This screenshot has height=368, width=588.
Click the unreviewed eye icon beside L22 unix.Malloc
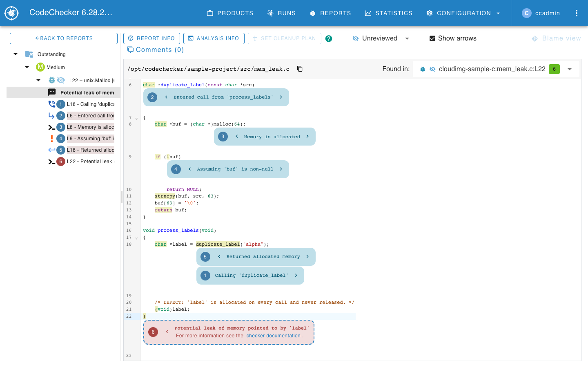tap(61, 80)
